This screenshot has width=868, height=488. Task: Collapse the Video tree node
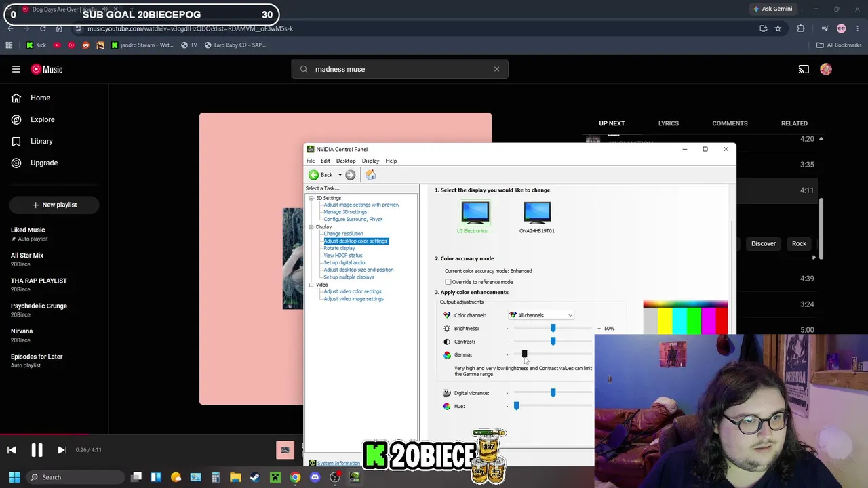pyautogui.click(x=311, y=285)
